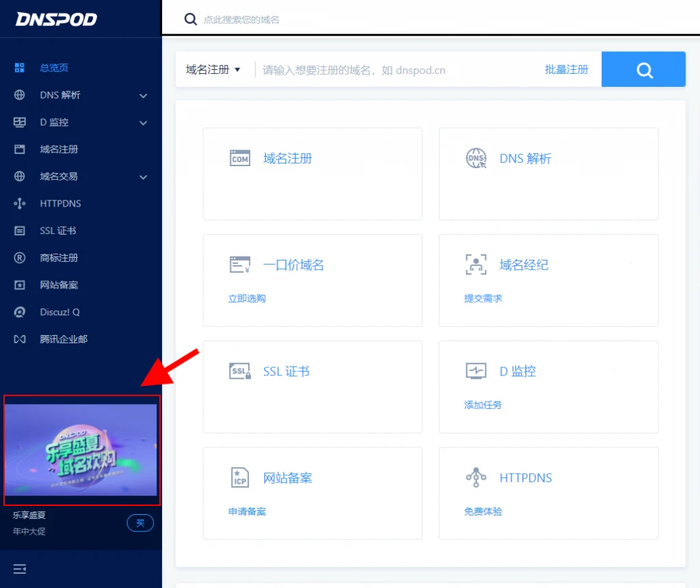Open the 域名注册 search type dropdown

213,70
